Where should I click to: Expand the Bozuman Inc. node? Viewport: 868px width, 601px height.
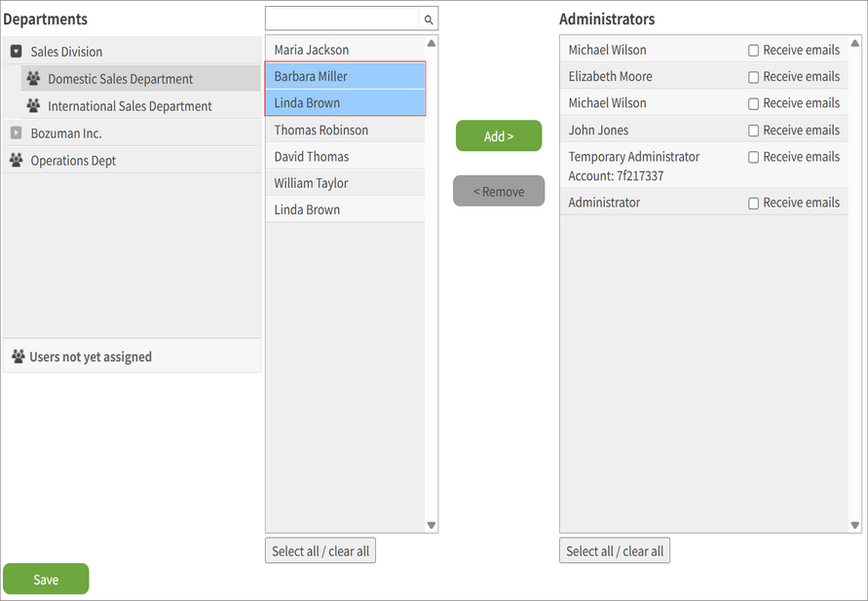click(16, 131)
